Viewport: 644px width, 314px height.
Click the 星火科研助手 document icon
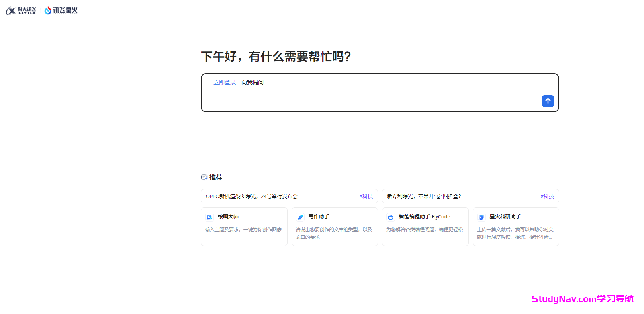481,217
